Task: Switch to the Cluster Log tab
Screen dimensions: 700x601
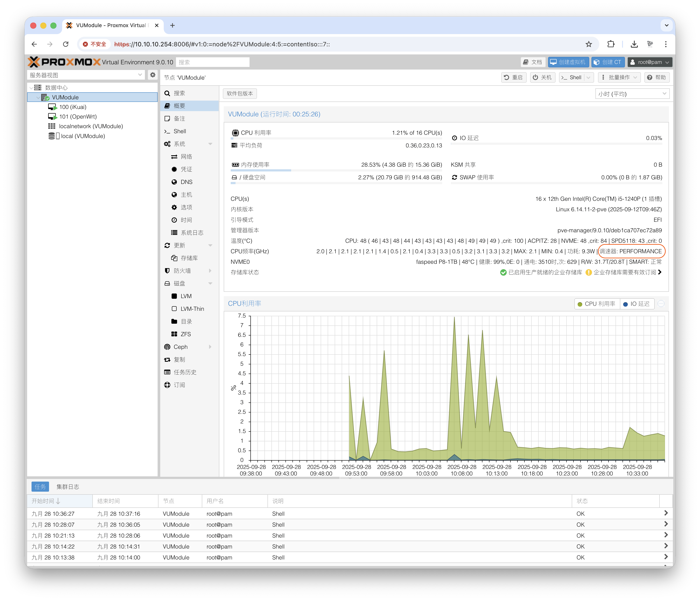Action: (68, 487)
